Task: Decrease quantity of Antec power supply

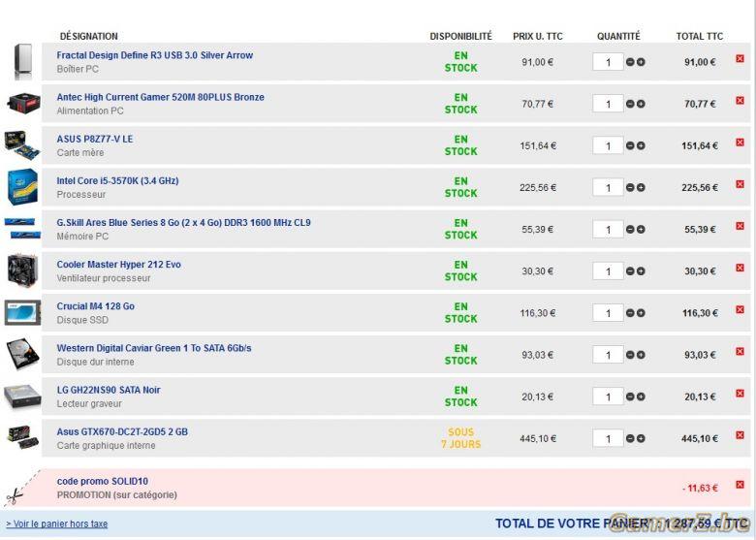Action: pos(630,104)
